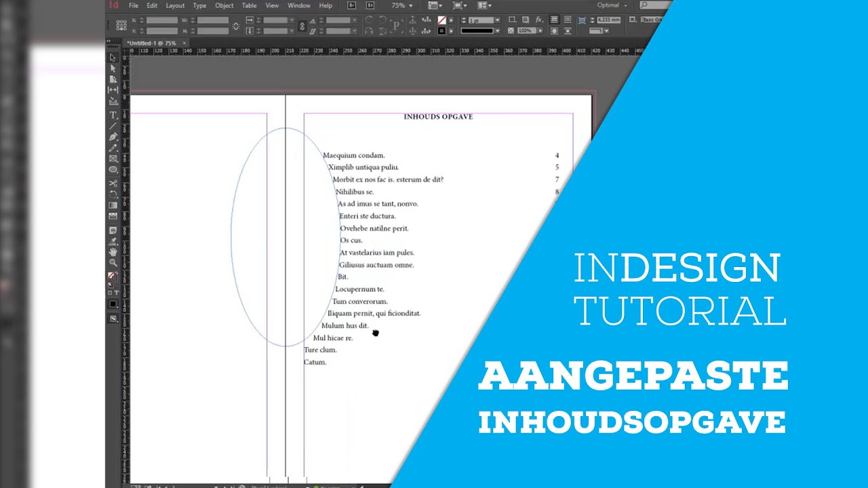Open the Type menu
This screenshot has height=488, width=868.
click(199, 5)
